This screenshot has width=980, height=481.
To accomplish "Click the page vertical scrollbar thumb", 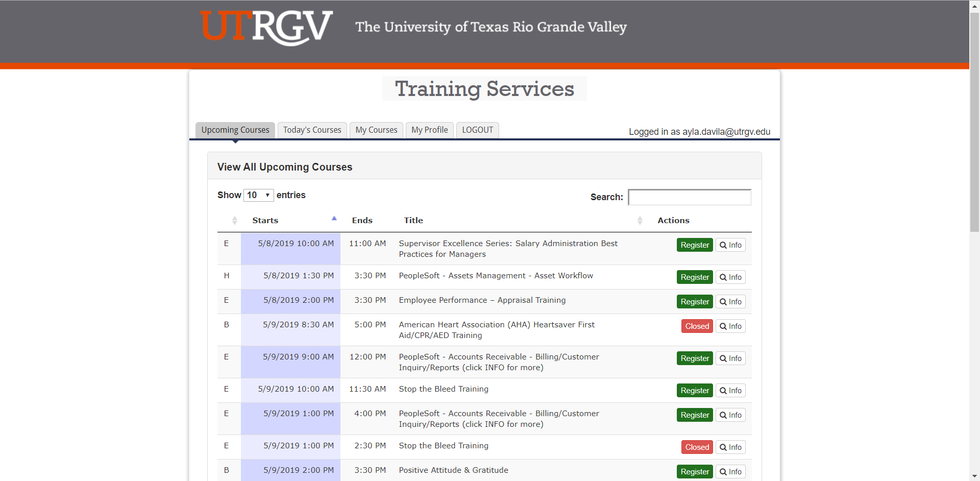I will [974, 123].
